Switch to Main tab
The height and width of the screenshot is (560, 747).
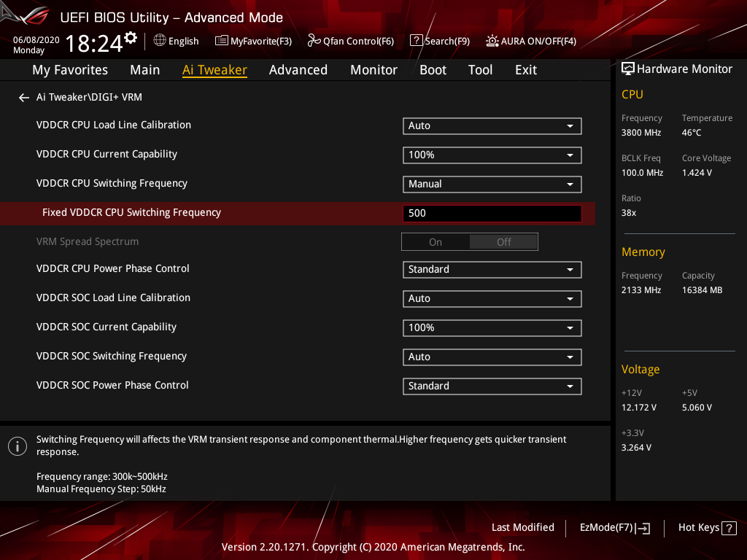click(145, 70)
